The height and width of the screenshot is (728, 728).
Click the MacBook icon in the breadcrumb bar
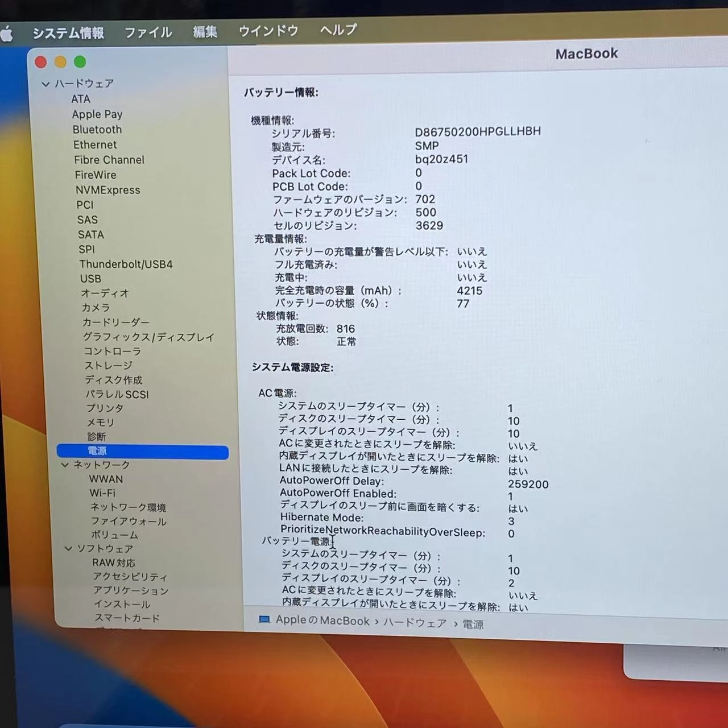click(264, 620)
